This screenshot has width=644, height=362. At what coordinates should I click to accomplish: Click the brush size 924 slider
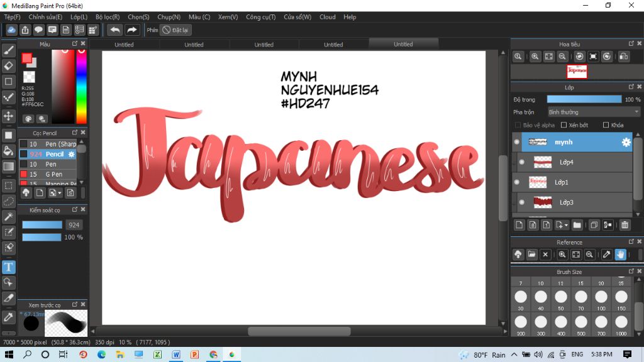[42, 225]
